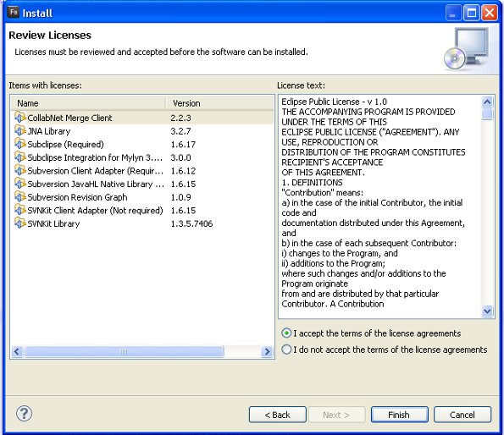Select the SVNKit Client Adapter (Not required) row

pyautogui.click(x=142, y=210)
